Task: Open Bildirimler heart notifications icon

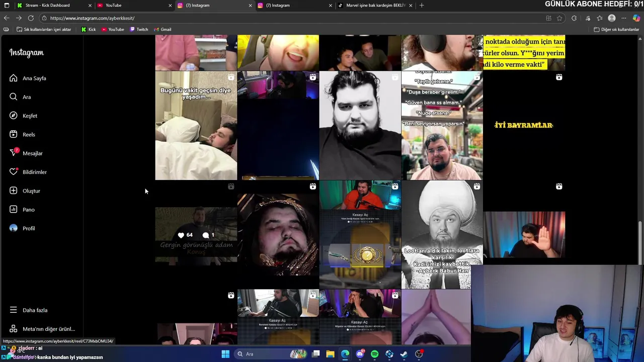Action: (13, 172)
